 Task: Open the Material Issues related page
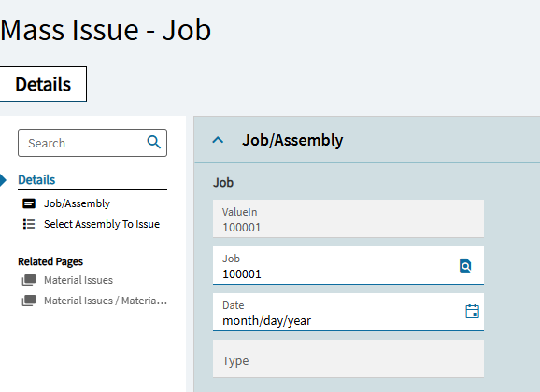pos(78,280)
